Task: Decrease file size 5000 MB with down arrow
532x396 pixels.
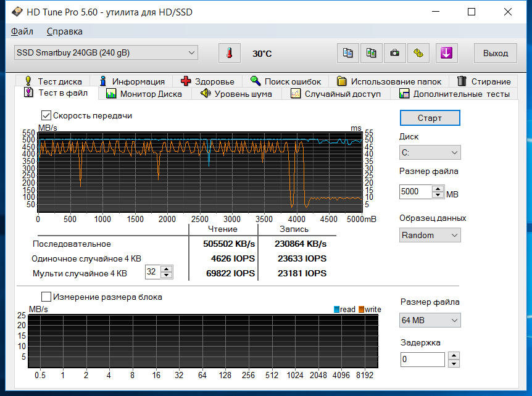Action: point(438,195)
